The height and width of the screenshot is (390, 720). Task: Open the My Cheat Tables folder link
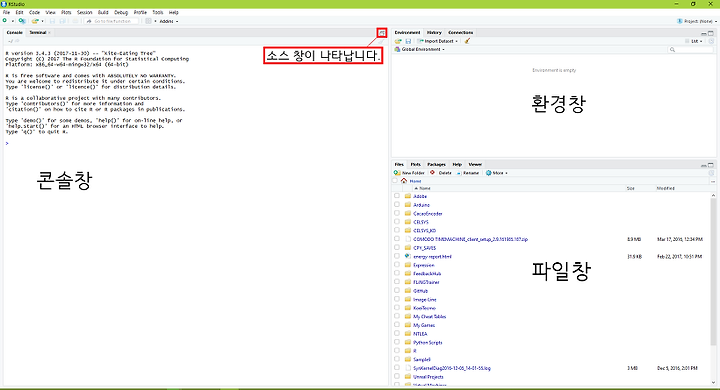coord(429,317)
